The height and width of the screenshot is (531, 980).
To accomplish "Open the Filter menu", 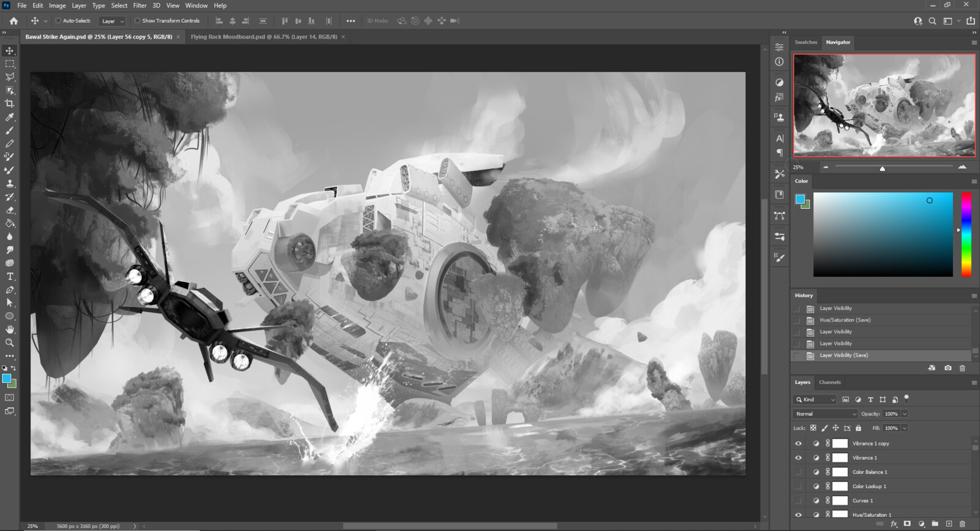I will coord(140,6).
